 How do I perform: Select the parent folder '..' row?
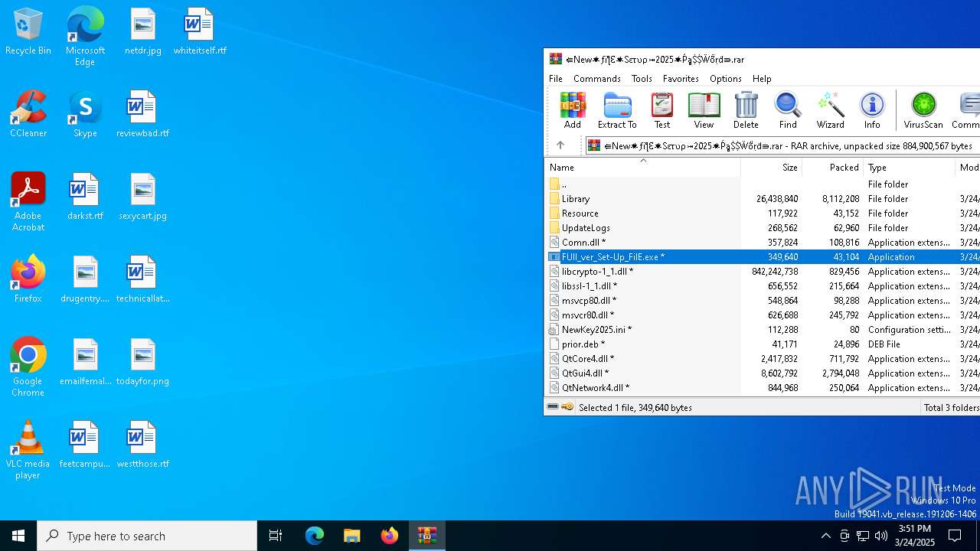[762, 184]
